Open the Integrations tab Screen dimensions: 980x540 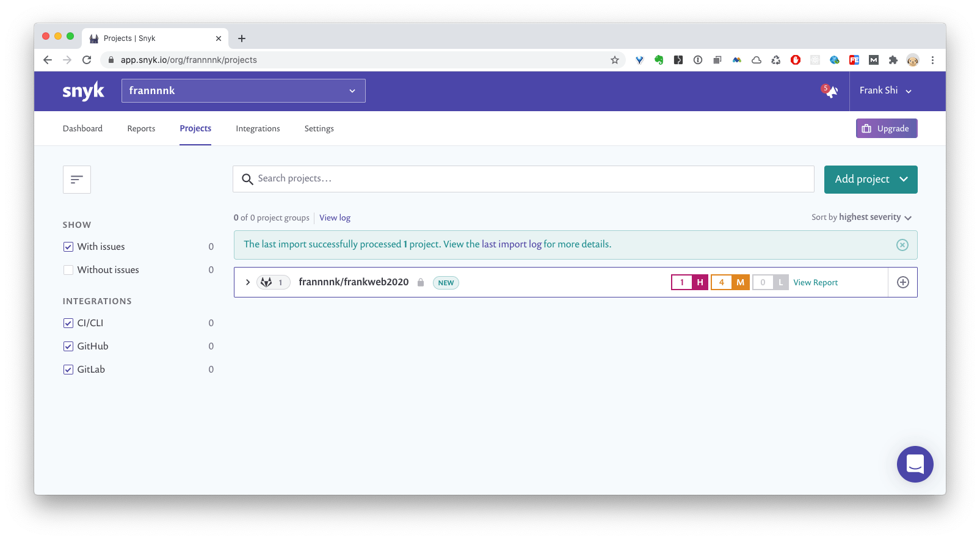[x=258, y=128]
